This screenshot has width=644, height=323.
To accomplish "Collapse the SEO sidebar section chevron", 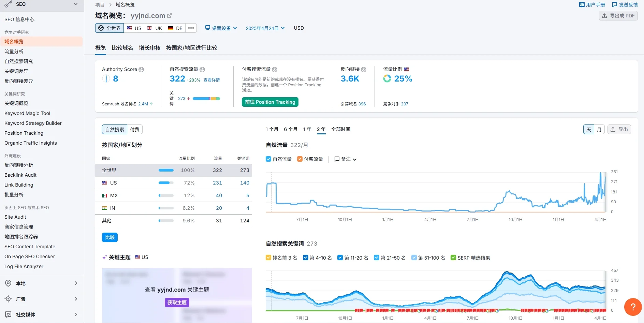I will [x=76, y=4].
